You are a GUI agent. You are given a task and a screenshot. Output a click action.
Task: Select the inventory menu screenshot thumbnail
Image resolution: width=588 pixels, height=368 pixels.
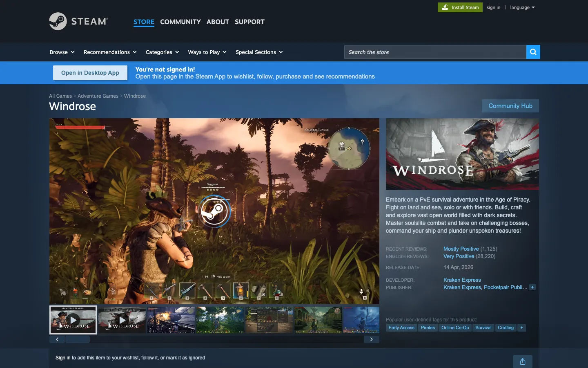(x=269, y=320)
